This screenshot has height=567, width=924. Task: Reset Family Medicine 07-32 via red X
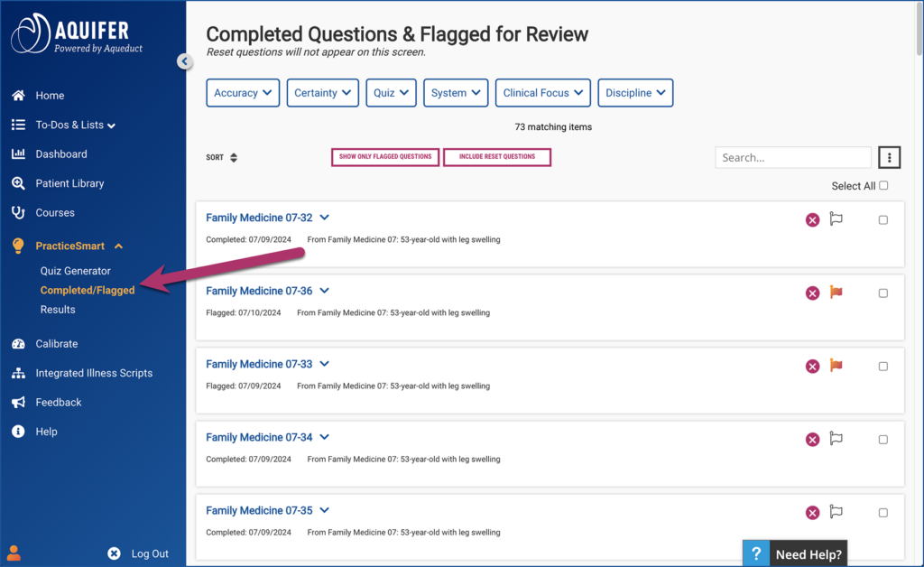coord(811,219)
